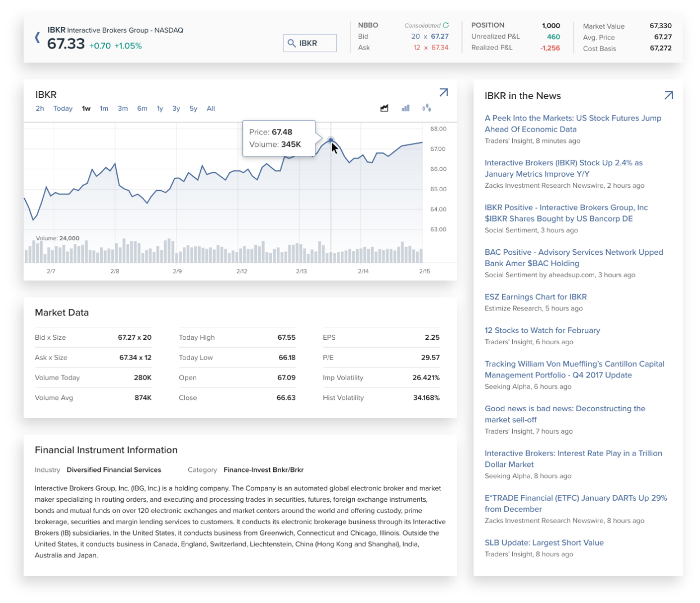Read 12 Stocks to Watch for February
This screenshot has width=700, height=603.
(542, 330)
